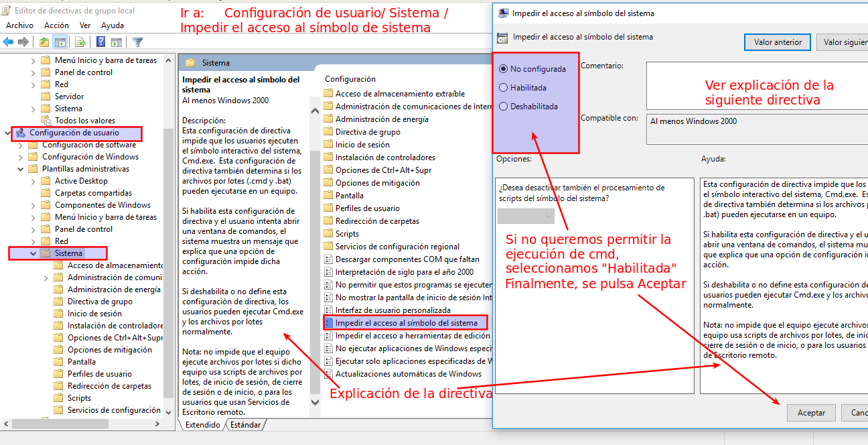This screenshot has width=868, height=445.
Task: Select the No configurada radio button
Action: click(504, 69)
